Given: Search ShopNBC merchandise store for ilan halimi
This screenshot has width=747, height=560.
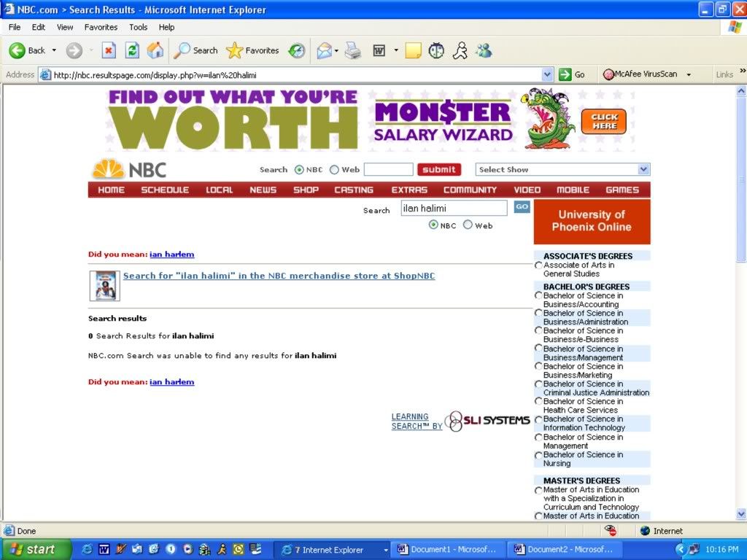Looking at the screenshot, I should (279, 276).
